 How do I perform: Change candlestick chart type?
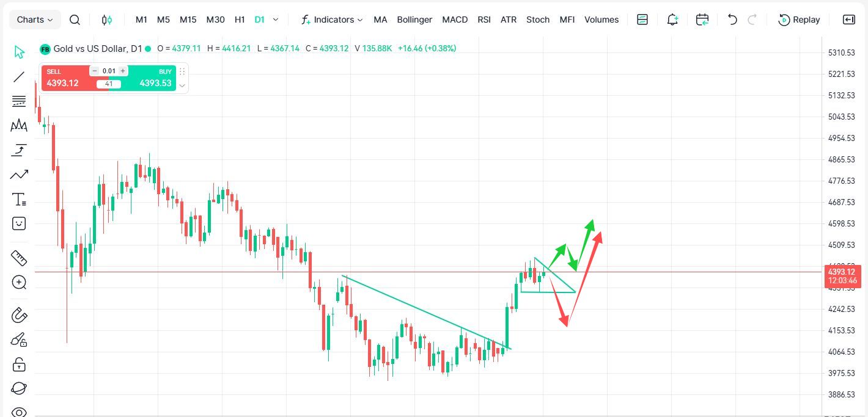pos(107,20)
